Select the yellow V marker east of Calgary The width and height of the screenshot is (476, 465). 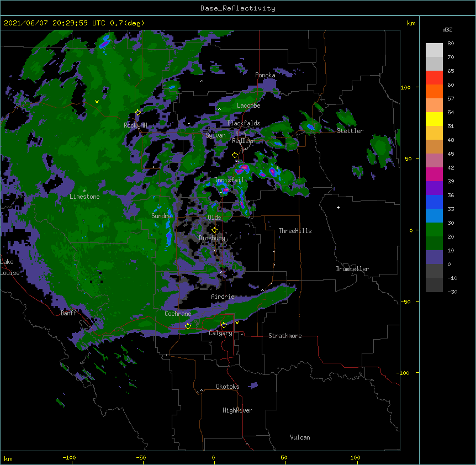pos(237,323)
